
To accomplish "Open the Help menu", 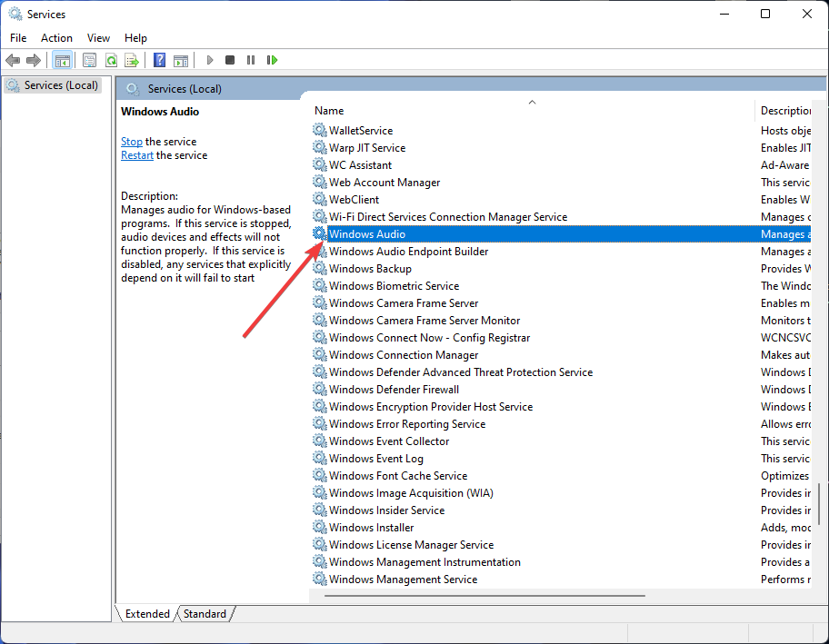I will [135, 38].
